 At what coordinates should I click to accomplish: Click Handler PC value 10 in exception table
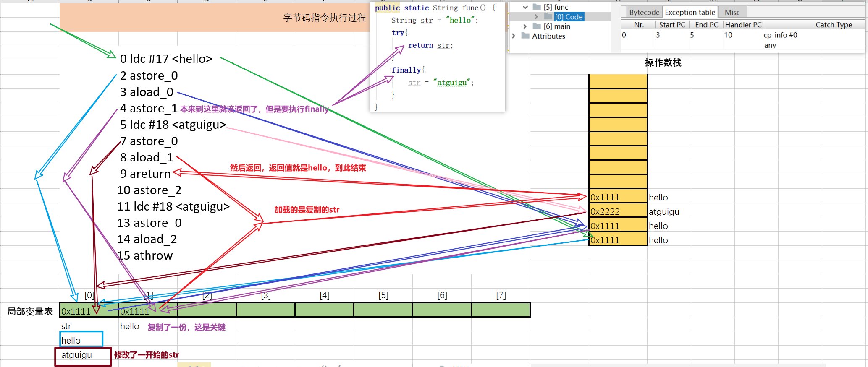coord(728,35)
